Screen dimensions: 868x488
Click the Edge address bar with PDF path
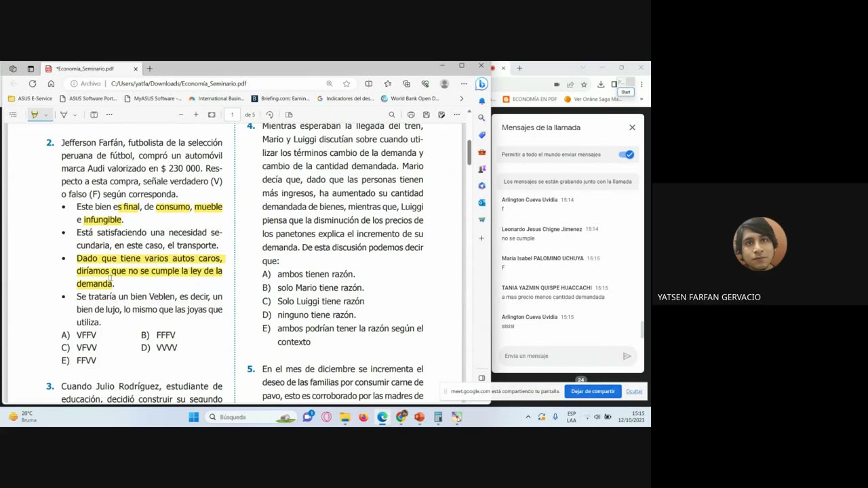pyautogui.click(x=210, y=83)
